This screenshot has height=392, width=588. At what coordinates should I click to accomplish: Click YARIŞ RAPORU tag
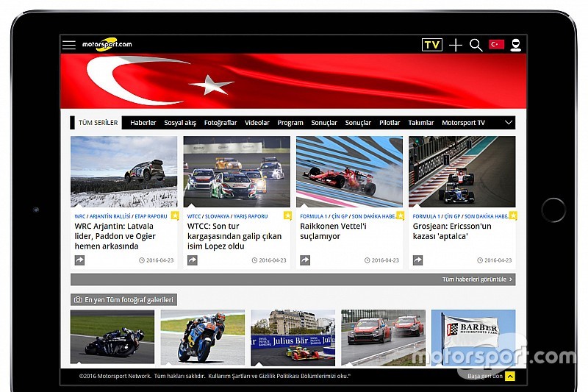[251, 216]
